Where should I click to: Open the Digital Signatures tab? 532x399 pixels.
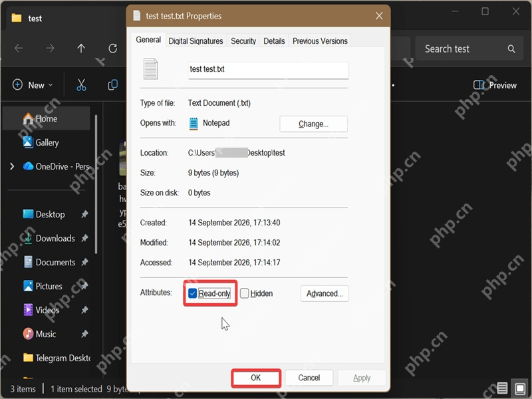click(x=196, y=41)
